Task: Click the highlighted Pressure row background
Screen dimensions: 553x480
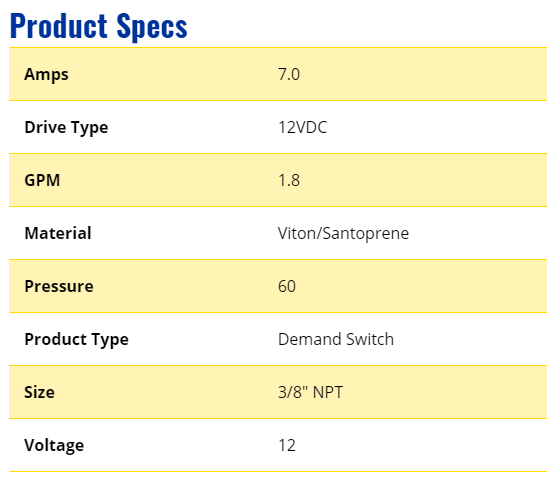Action: pyautogui.click(x=278, y=286)
